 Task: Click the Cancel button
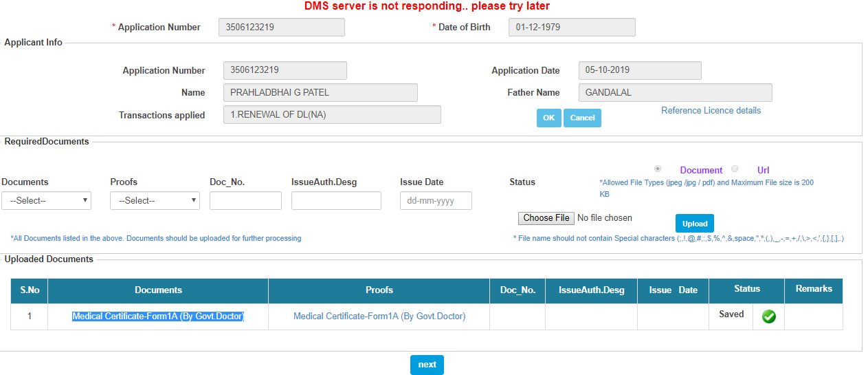coord(582,118)
